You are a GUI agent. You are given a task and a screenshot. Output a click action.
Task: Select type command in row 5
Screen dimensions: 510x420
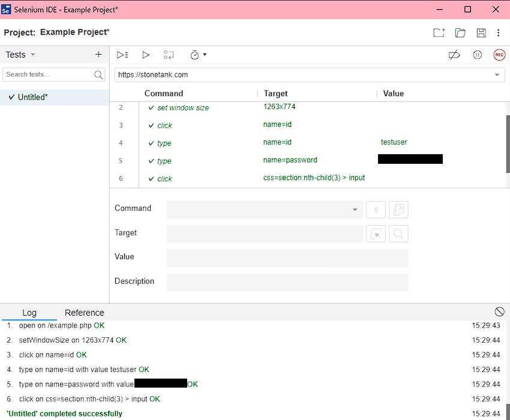click(x=164, y=161)
